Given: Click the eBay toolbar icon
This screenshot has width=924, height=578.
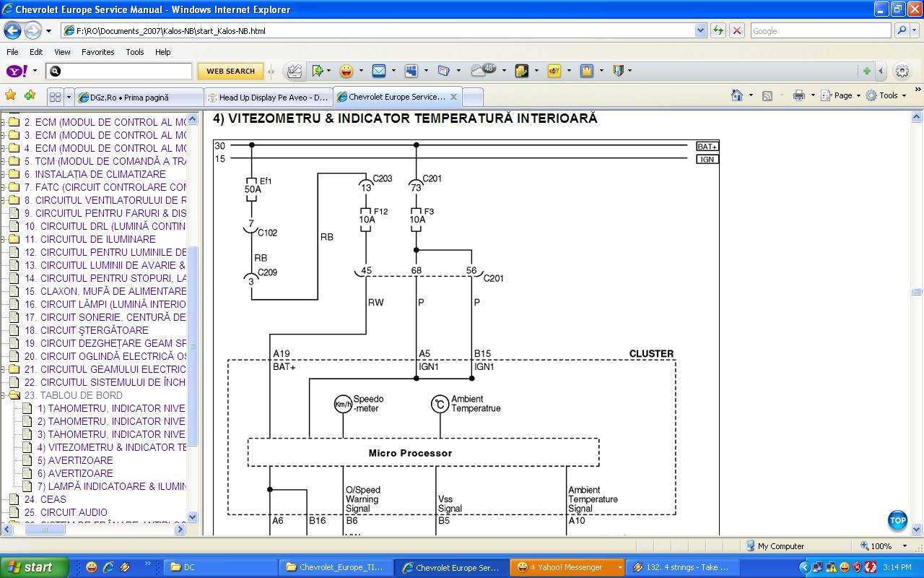Looking at the screenshot, I should (x=554, y=71).
